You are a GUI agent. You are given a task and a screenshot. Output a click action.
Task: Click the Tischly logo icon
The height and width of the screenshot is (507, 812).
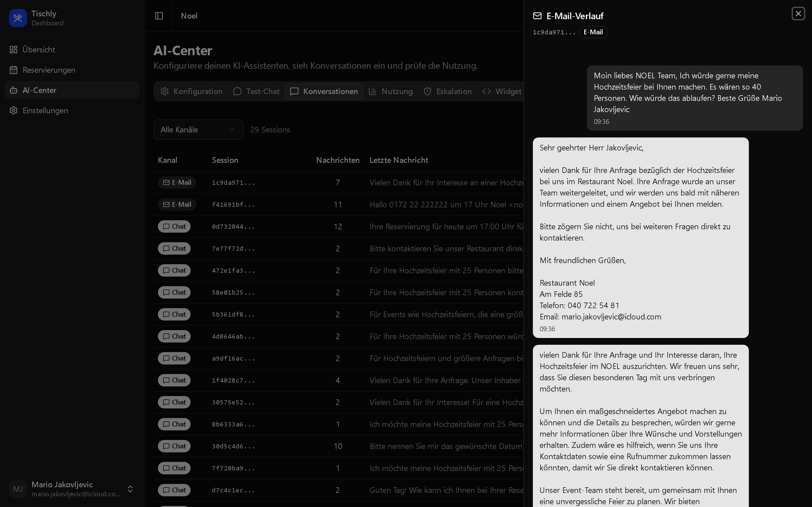(x=18, y=18)
